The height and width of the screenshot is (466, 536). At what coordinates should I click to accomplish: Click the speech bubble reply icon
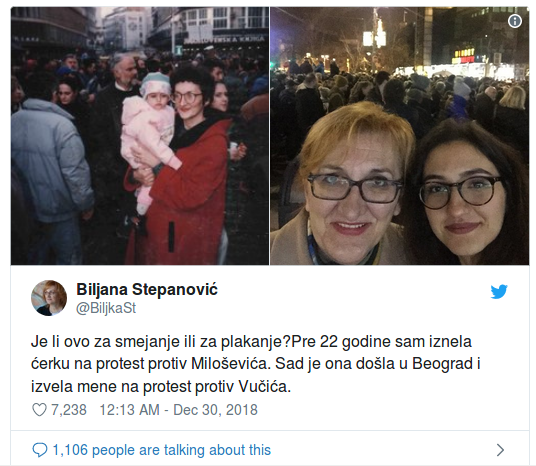coord(40,450)
